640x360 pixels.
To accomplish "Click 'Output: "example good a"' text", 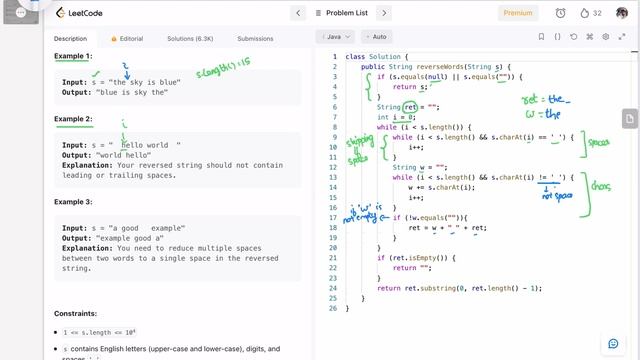I will tap(113, 238).
